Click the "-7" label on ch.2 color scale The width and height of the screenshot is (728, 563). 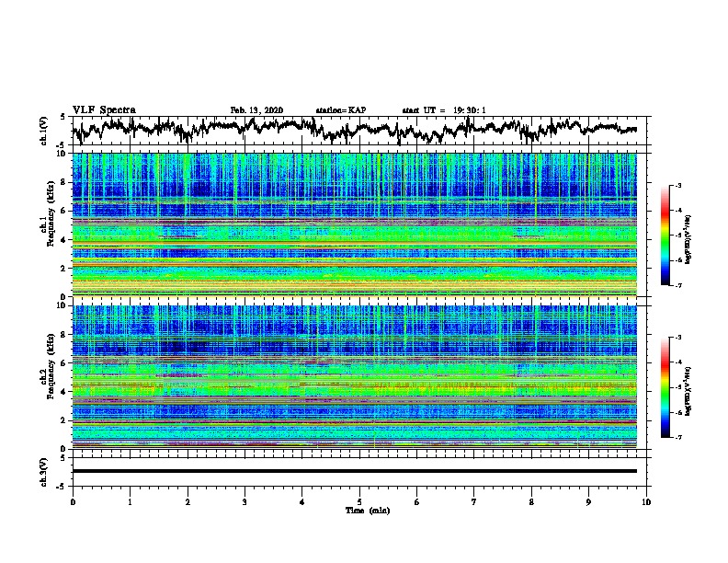677,437
